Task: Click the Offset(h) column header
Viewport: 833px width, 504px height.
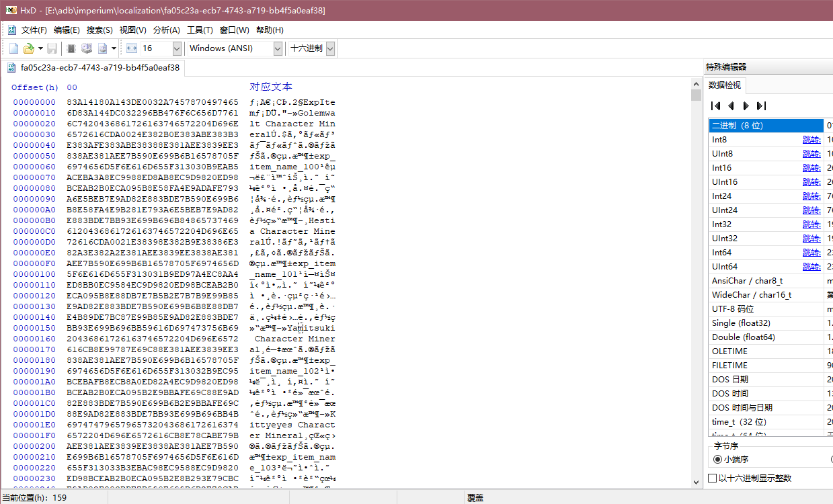Action: 35,87
